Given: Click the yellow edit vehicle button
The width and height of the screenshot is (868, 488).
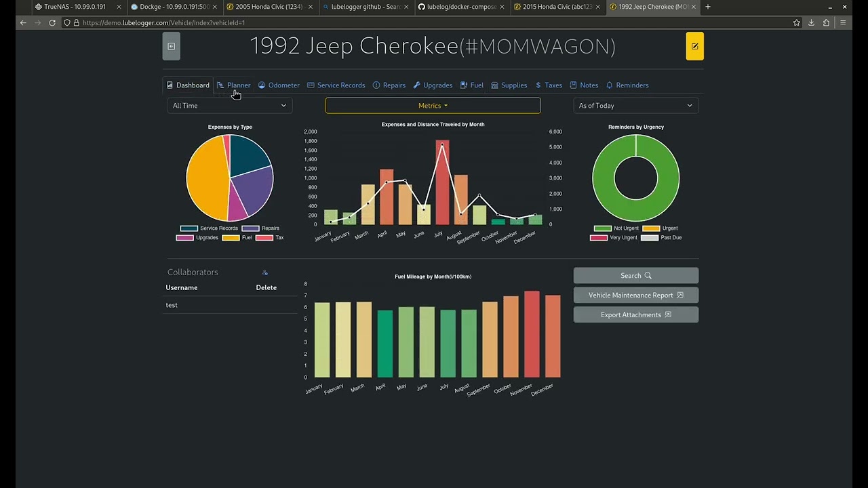Looking at the screenshot, I should tap(694, 46).
